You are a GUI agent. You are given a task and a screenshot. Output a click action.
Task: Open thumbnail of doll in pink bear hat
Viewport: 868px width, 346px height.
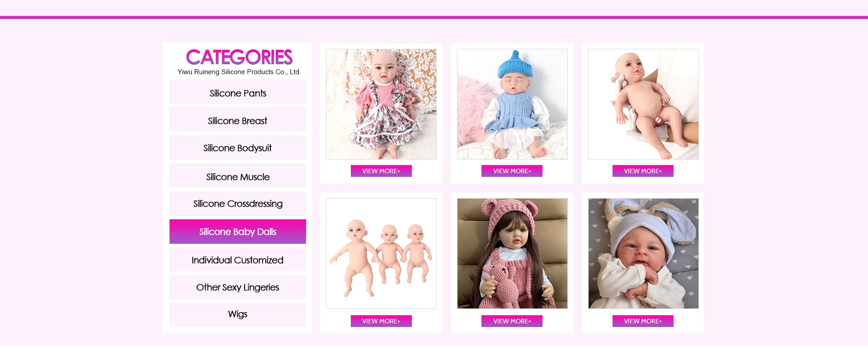coord(512,253)
